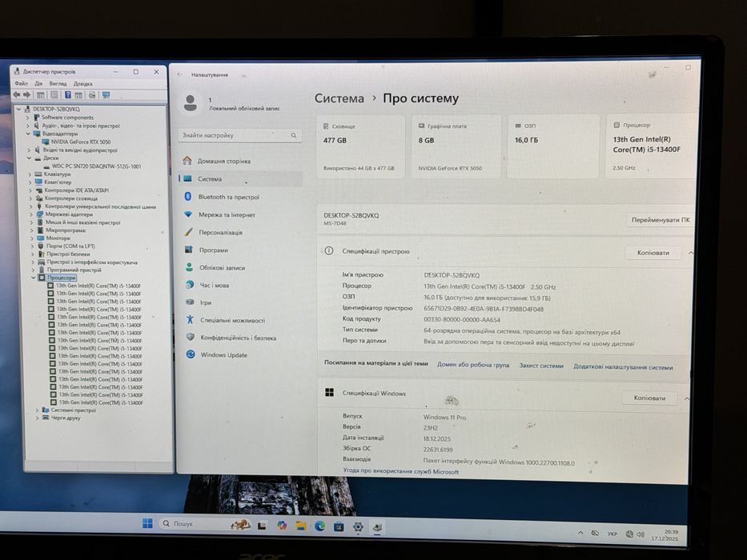Click the taskbar Пошук search box
Screen dimensions: 747x560
tap(205, 524)
